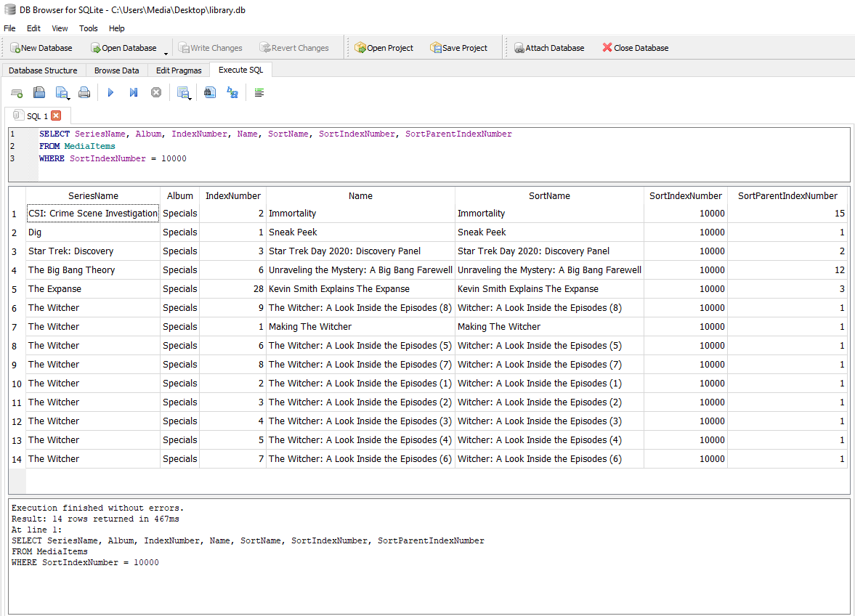Open find in SQL editor (binoculars)

pyautogui.click(x=210, y=93)
